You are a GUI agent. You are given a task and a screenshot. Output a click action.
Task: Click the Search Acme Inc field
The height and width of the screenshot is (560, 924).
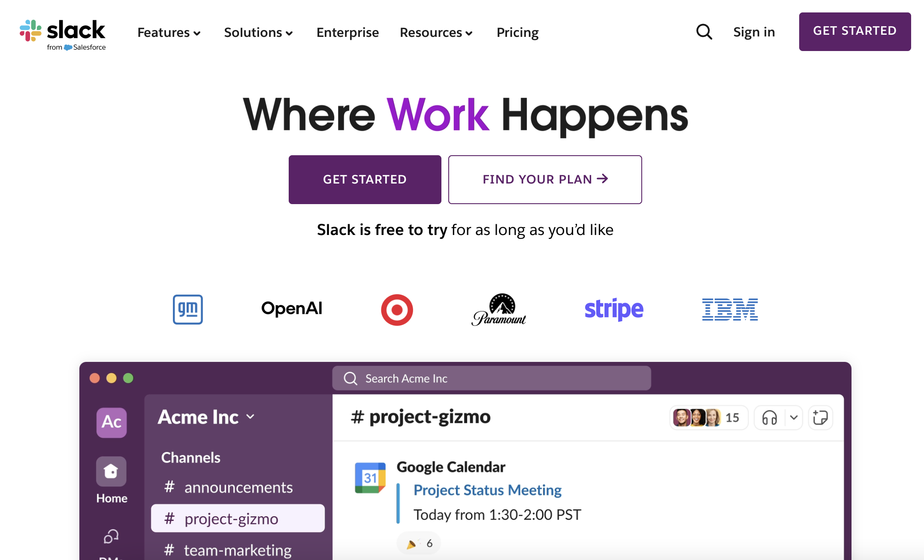point(492,378)
